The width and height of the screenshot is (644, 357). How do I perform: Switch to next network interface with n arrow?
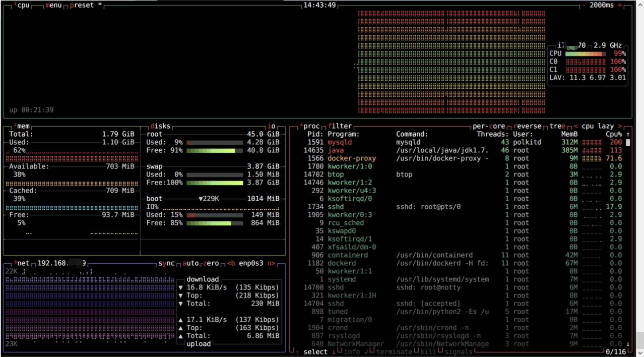[271, 263]
